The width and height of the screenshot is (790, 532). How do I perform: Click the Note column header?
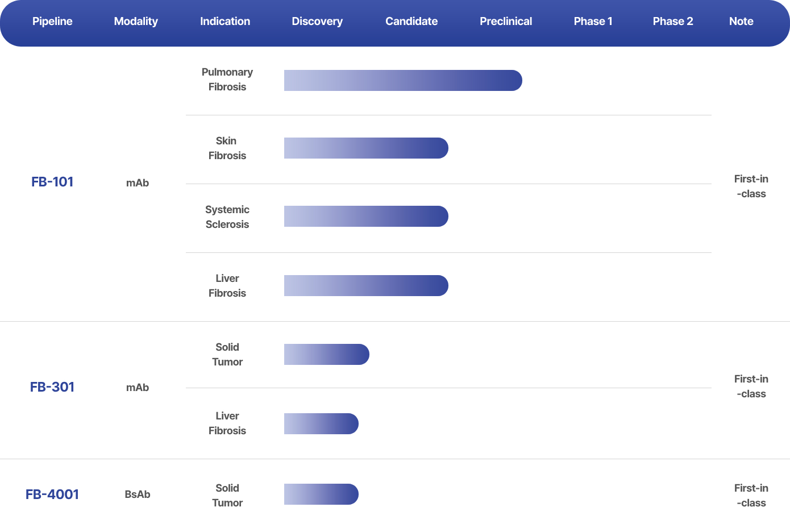tap(741, 22)
